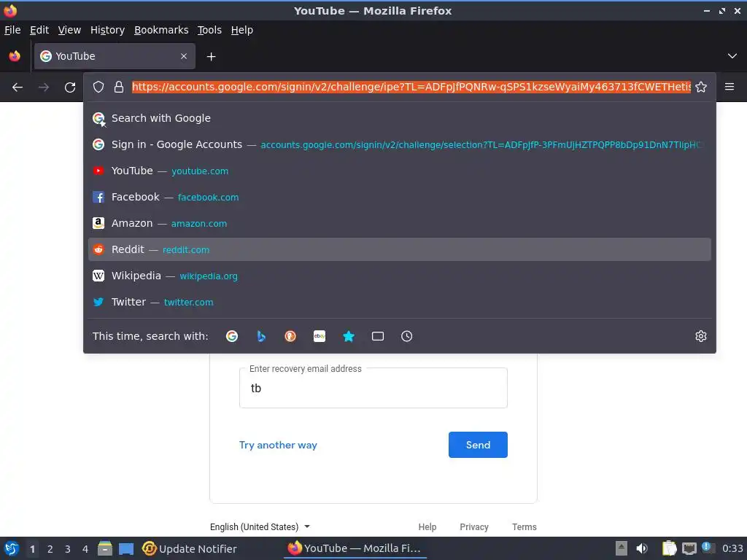Viewport: 747px width, 560px height.
Task: Open a new tab with plus button
Action: [211, 57]
